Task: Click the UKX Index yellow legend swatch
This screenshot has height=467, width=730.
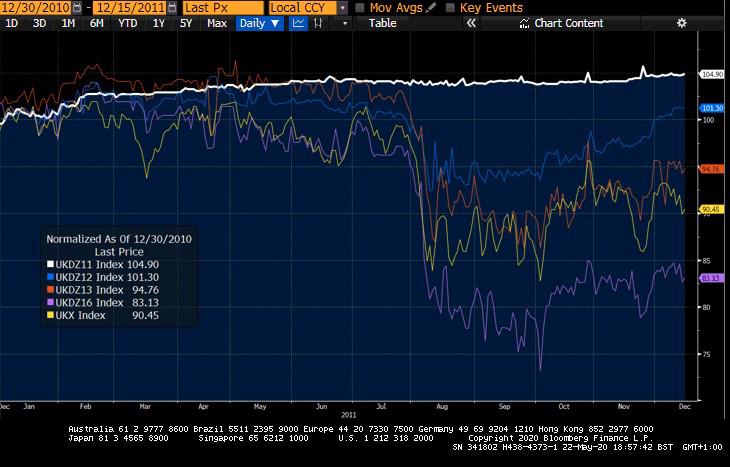Action: [50, 315]
